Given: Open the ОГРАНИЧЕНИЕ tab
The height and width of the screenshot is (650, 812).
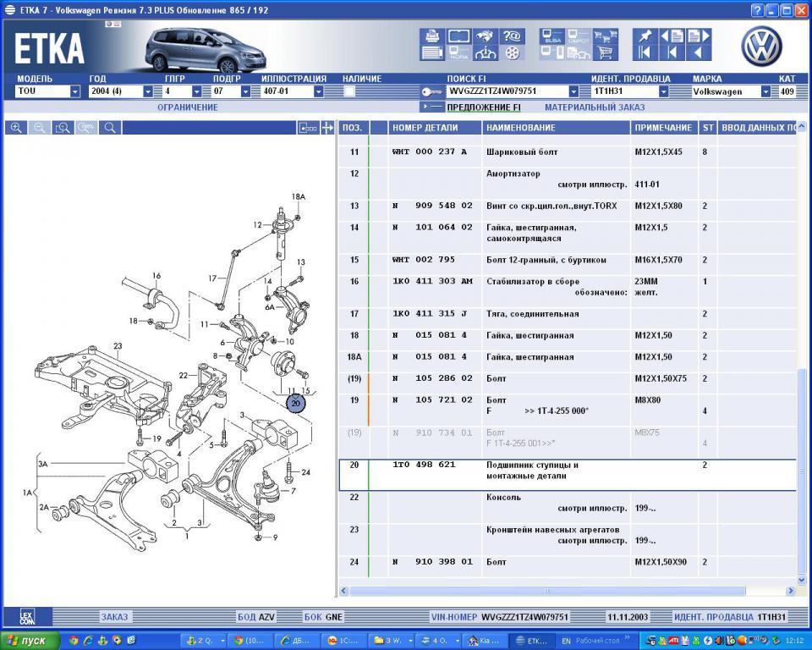Looking at the screenshot, I should 188,107.
